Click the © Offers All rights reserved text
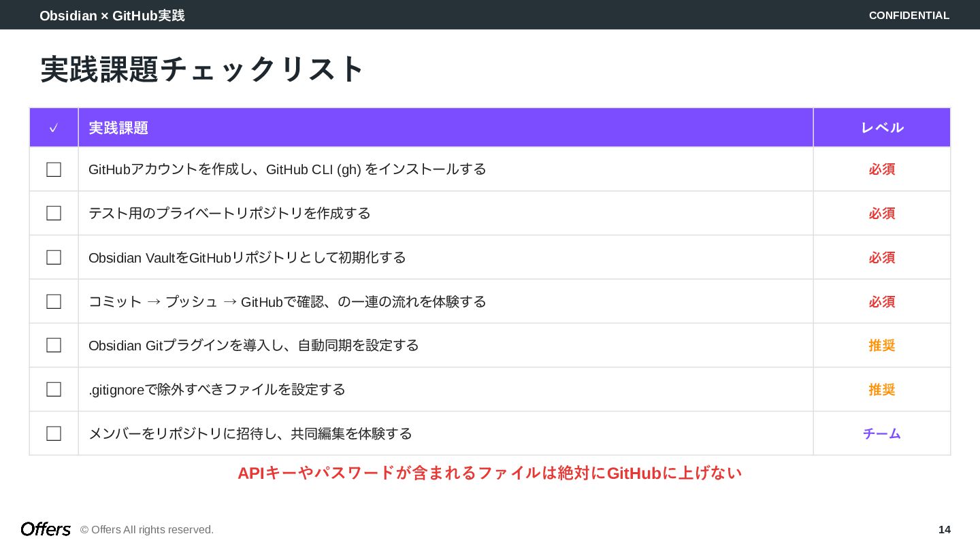This screenshot has height=551, width=980. [147, 530]
